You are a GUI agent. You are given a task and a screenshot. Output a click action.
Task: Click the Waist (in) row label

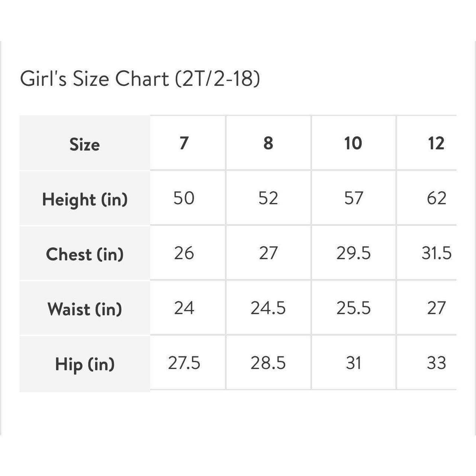85,309
